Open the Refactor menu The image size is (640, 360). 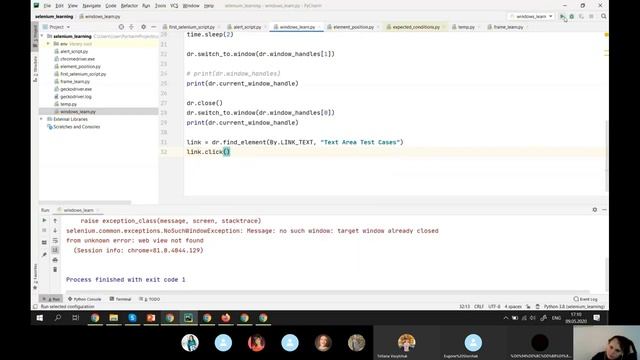point(129,6)
